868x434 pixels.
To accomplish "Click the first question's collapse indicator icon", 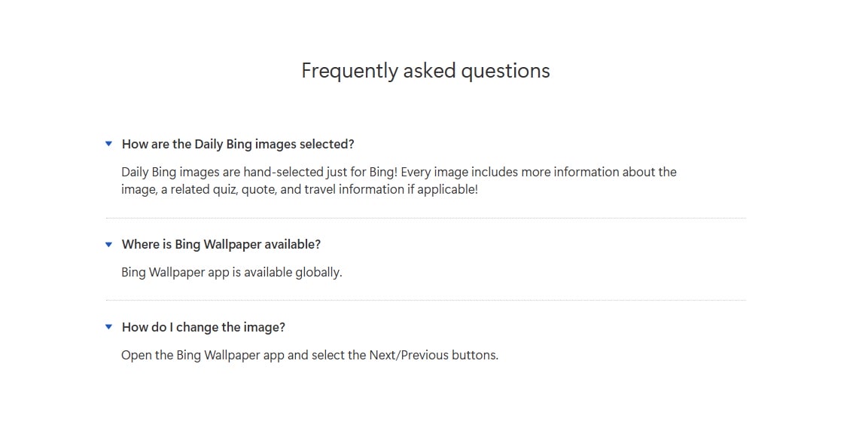I will pyautogui.click(x=108, y=143).
